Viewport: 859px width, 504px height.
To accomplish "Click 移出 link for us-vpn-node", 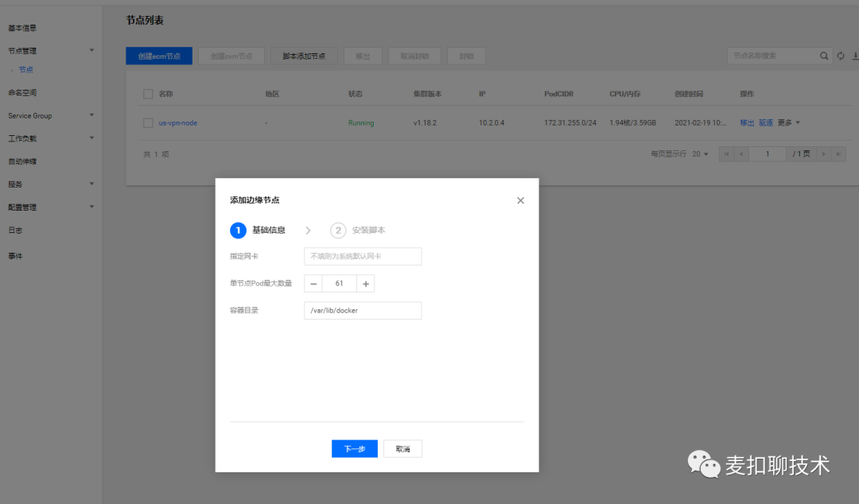I will click(x=747, y=122).
